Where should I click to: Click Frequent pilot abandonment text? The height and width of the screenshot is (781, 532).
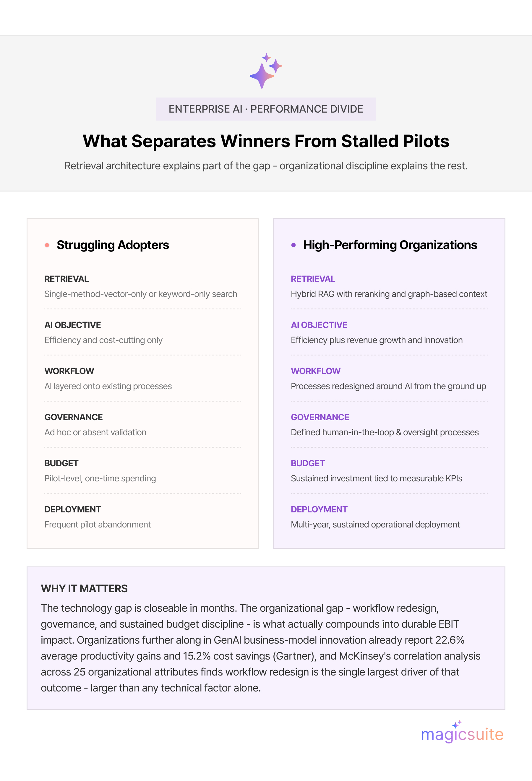point(98,524)
